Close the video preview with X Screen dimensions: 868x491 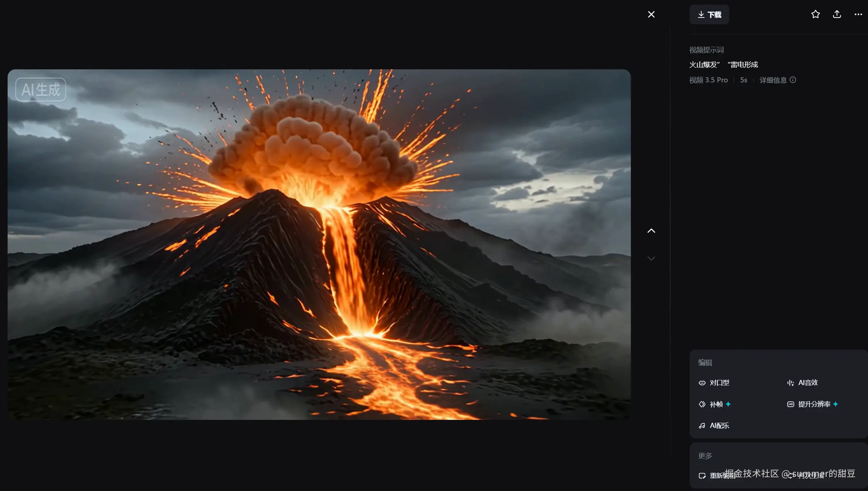click(x=651, y=15)
